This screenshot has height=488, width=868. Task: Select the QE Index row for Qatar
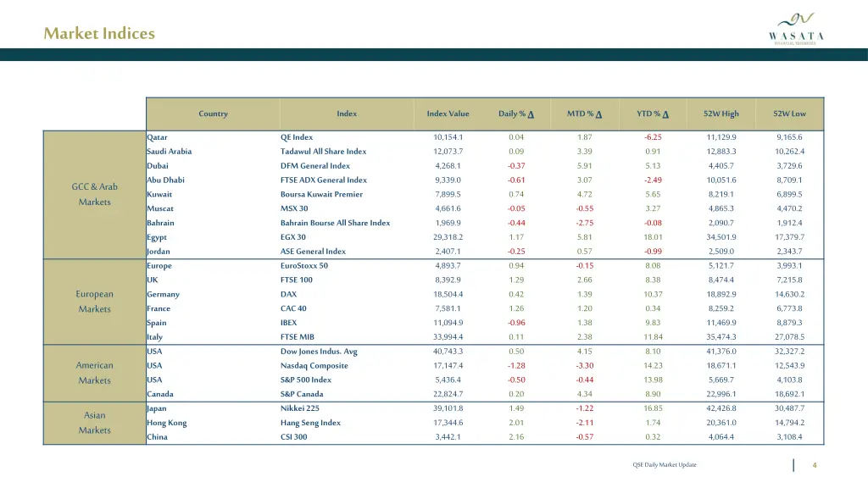click(x=297, y=136)
